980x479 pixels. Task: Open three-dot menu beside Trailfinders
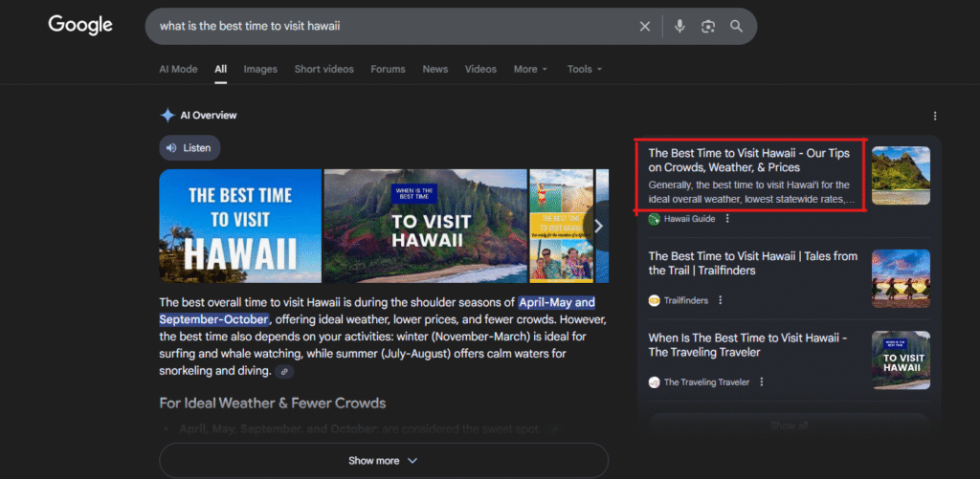click(720, 300)
